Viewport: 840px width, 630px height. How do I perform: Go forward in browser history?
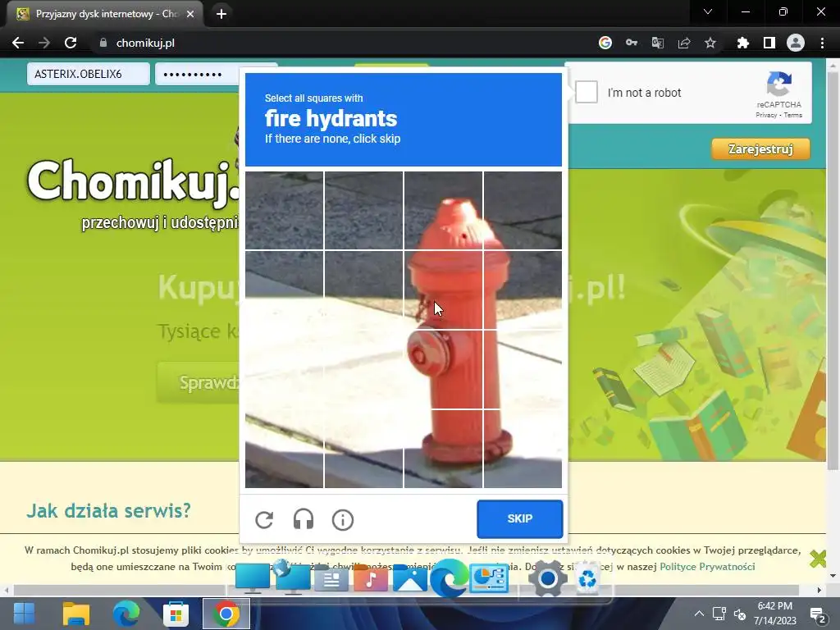[x=44, y=43]
